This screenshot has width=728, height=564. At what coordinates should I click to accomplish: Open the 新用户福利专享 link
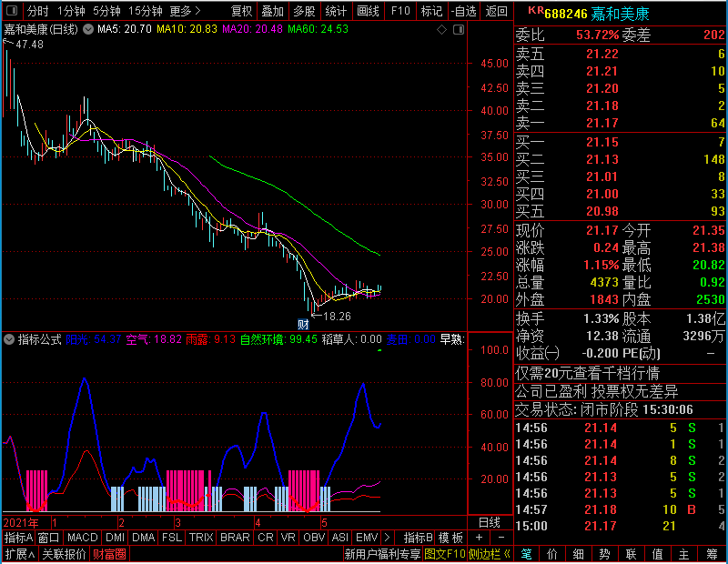click(382, 554)
